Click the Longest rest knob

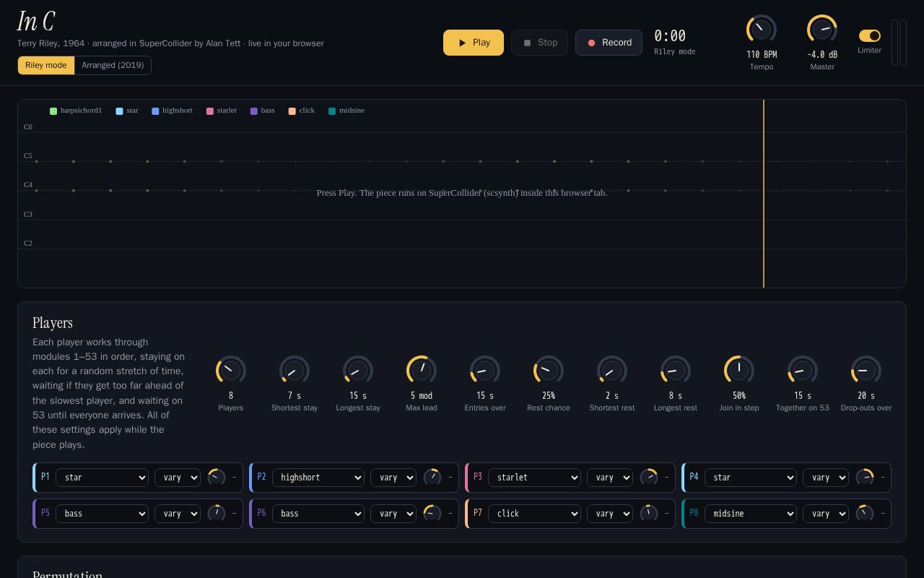point(676,371)
